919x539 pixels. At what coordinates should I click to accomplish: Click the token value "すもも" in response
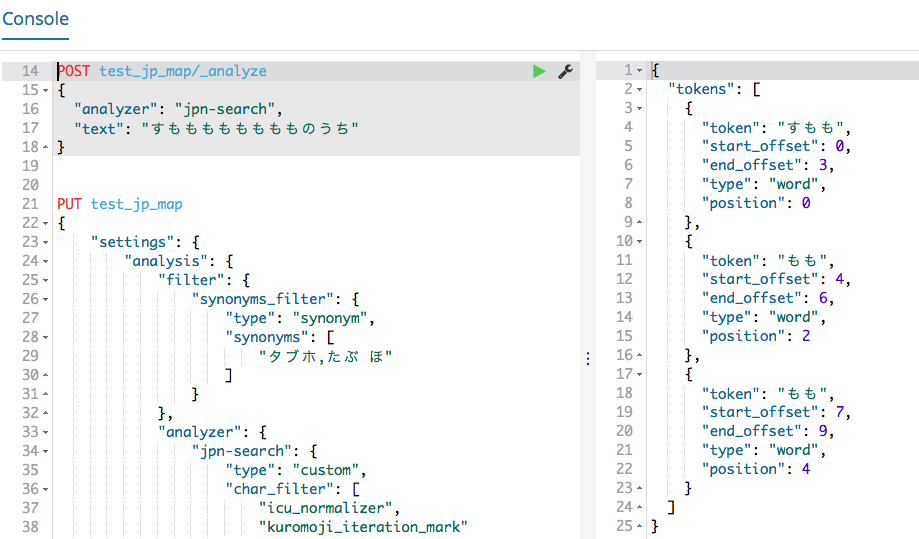pyautogui.click(x=811, y=128)
